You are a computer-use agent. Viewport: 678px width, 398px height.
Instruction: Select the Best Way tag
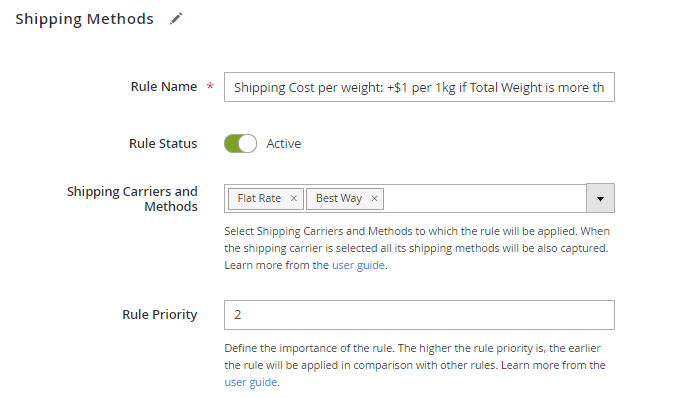(x=339, y=198)
